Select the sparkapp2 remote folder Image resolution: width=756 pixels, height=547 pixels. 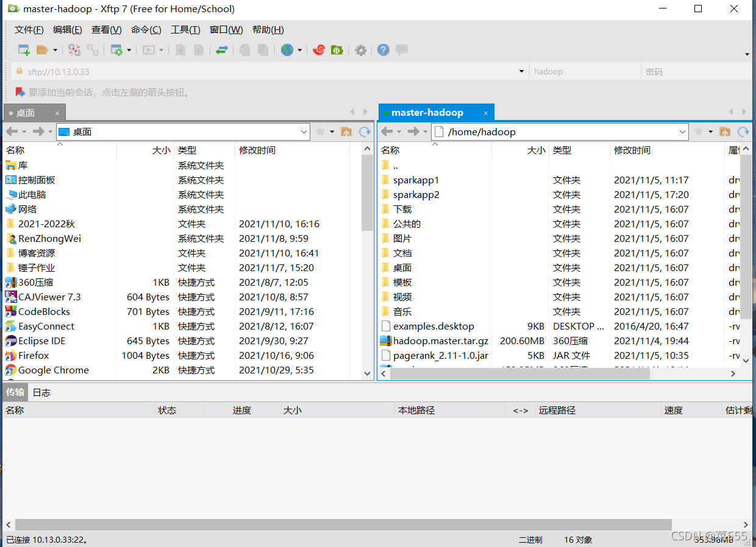(x=416, y=195)
